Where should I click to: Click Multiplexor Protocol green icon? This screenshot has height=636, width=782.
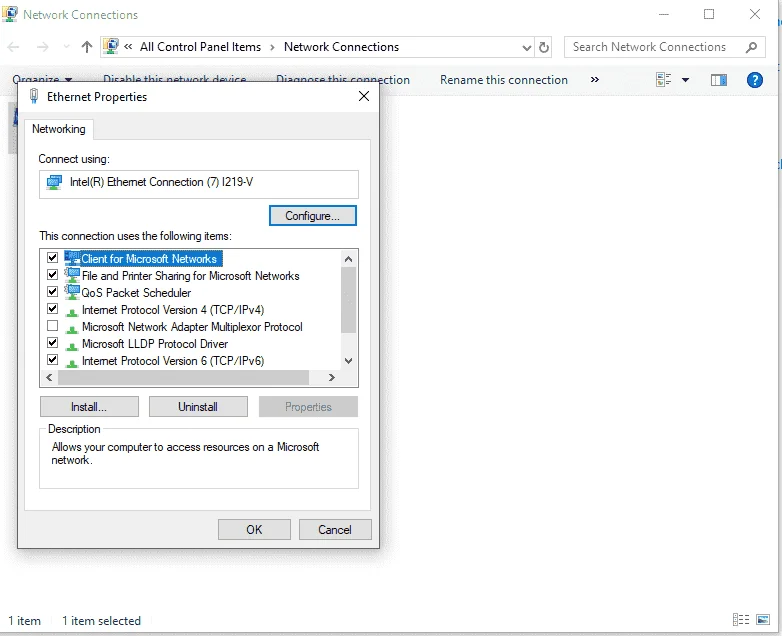tap(72, 329)
